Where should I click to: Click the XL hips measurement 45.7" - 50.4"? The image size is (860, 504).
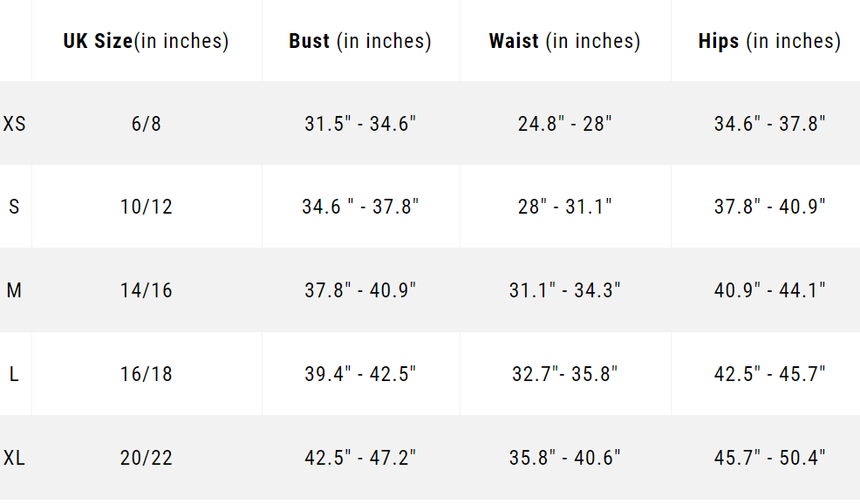[x=769, y=458]
